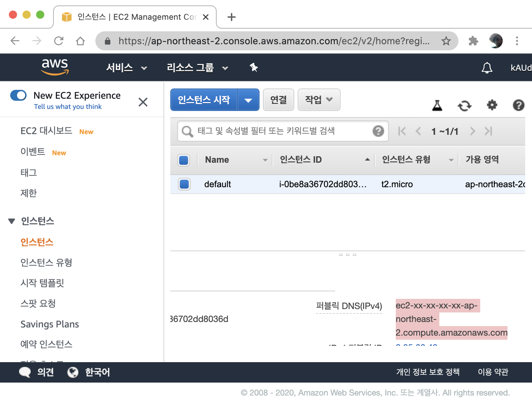This screenshot has width=532, height=403.
Task: Select 인스턴스 유형 in the sidebar
Action: (46, 262)
